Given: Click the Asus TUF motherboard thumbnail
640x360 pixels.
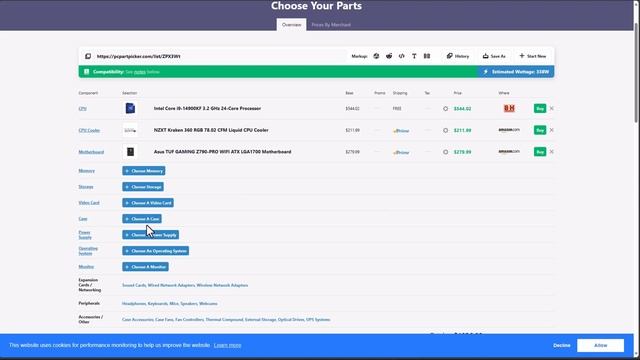Looking at the screenshot, I should point(130,152).
